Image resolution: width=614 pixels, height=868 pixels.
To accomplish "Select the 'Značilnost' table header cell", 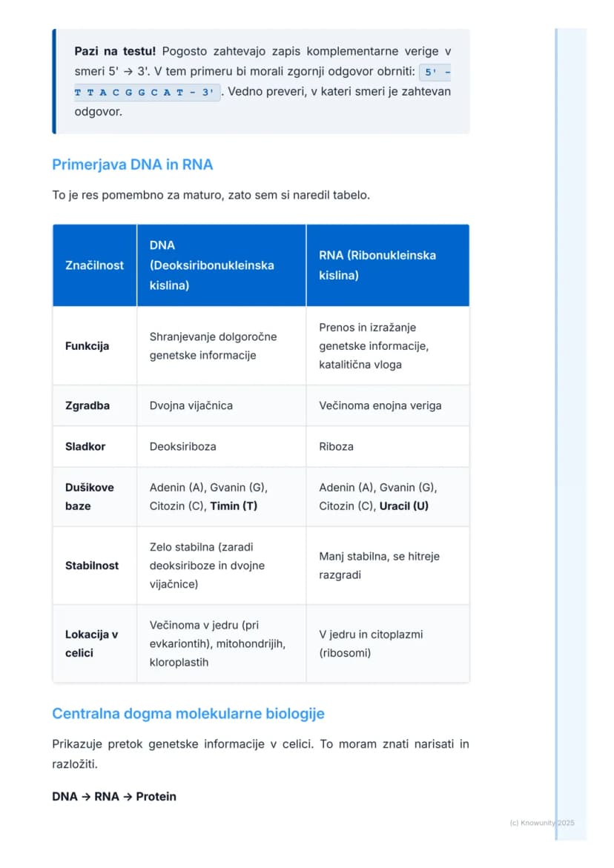I will (x=95, y=265).
